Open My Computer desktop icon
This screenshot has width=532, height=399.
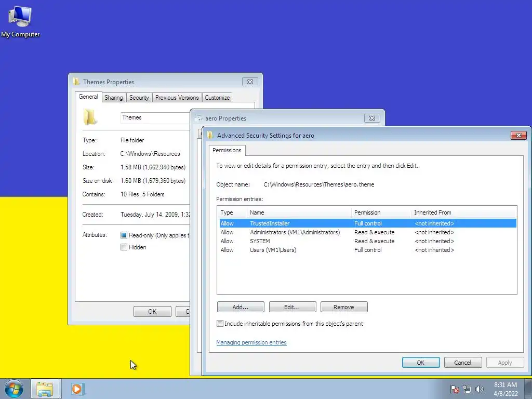(20, 21)
